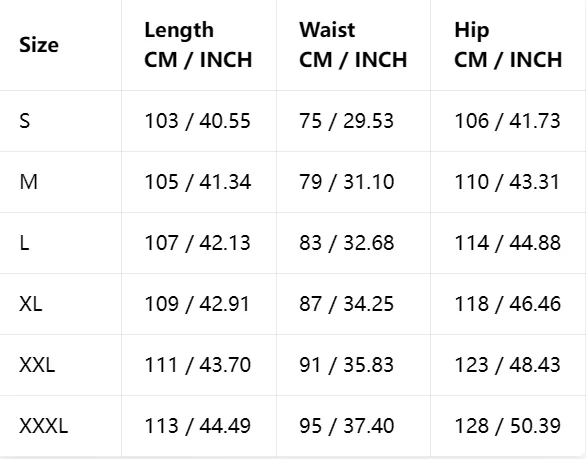Click the 91 / 35.83 waist cell
The height and width of the screenshot is (459, 586).
click(x=346, y=365)
